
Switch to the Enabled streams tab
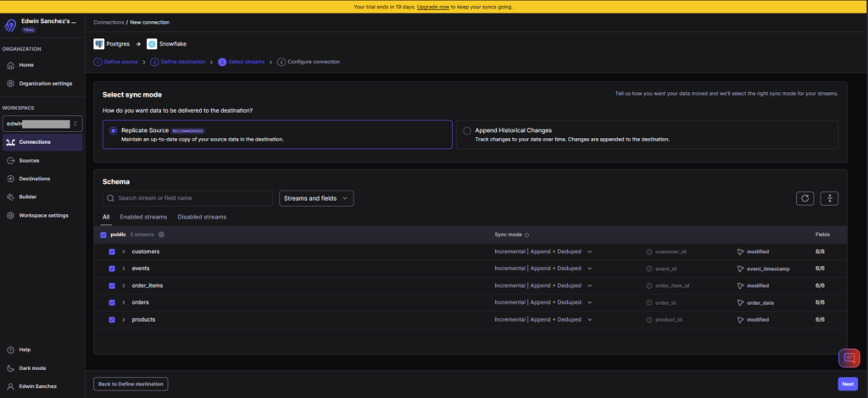point(143,218)
